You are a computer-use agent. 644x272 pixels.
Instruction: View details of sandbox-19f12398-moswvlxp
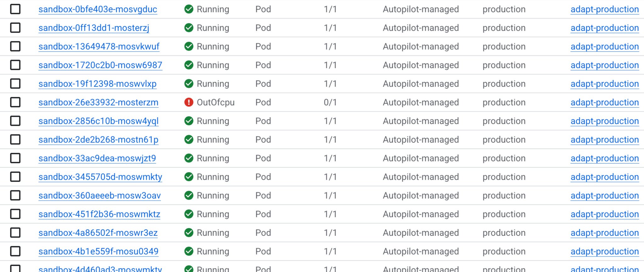pyautogui.click(x=97, y=84)
